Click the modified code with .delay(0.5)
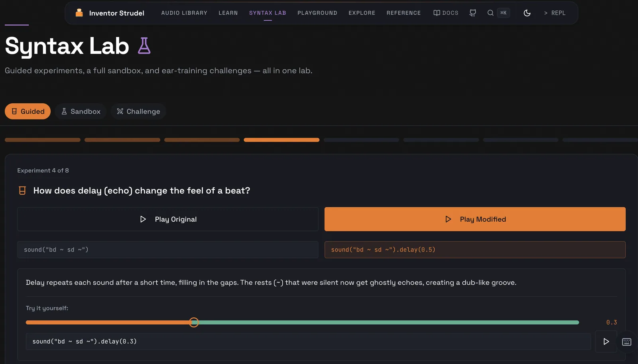The image size is (638, 364). coord(475,250)
